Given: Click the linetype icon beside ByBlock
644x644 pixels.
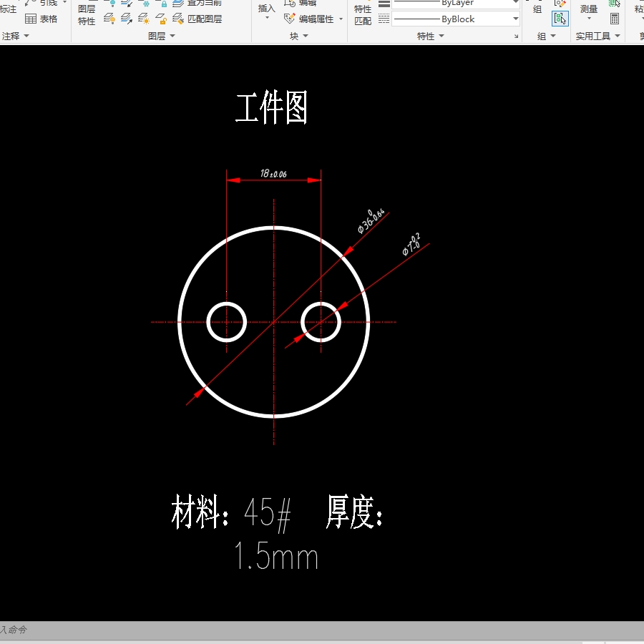Looking at the screenshot, I should pyautogui.click(x=384, y=19).
